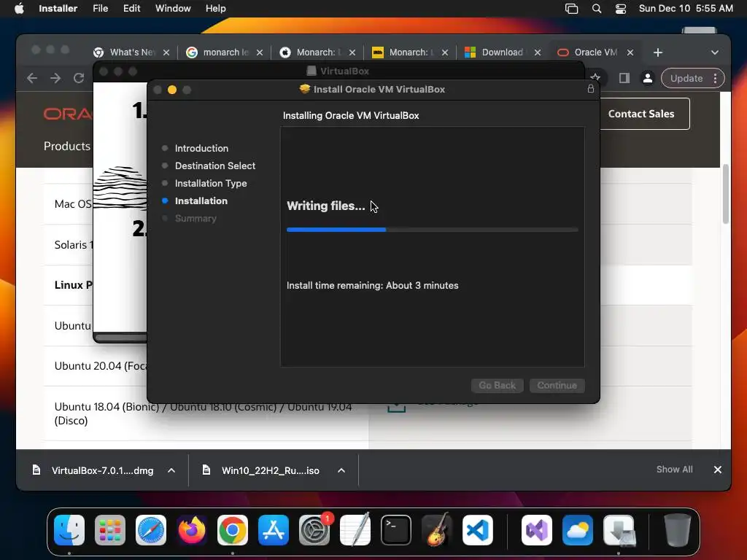
Task: Click the Continue button in installer
Action: click(x=557, y=385)
